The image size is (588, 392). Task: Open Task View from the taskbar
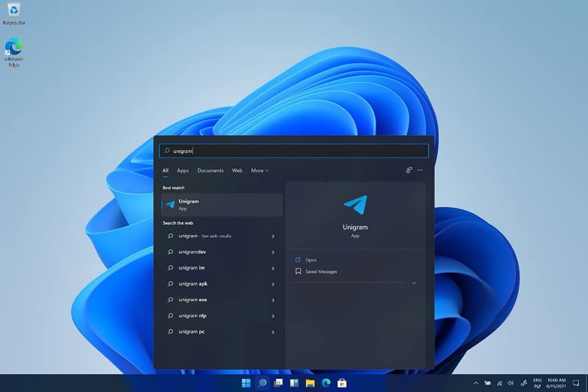pos(278,383)
